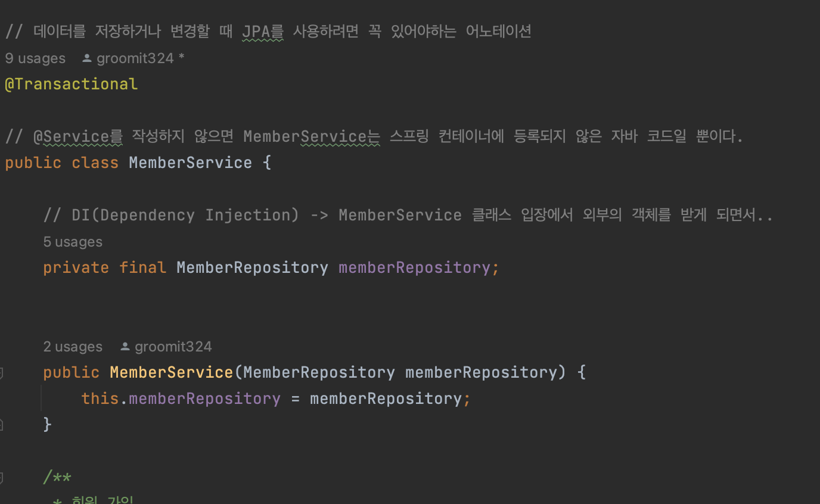Viewport: 820px width, 504px height.
Task: Open the 5 usages hint of memberRepository field
Action: tap(73, 241)
